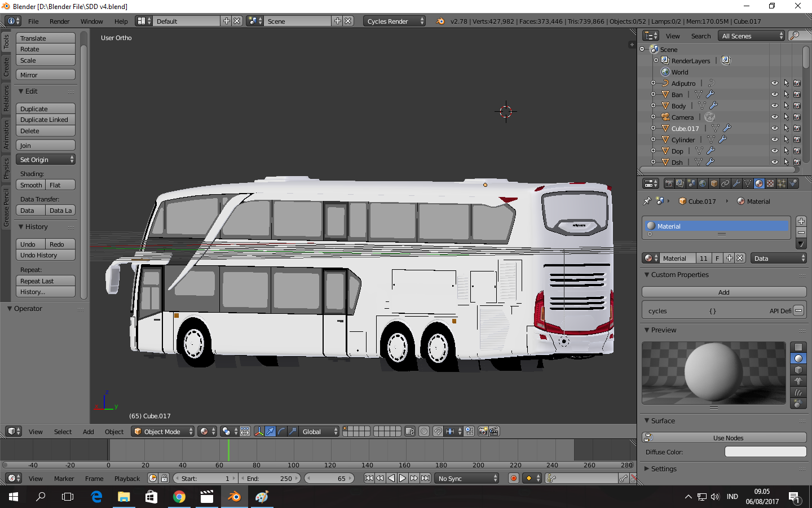Open the Cycles Render engine dropdown

[395, 20]
